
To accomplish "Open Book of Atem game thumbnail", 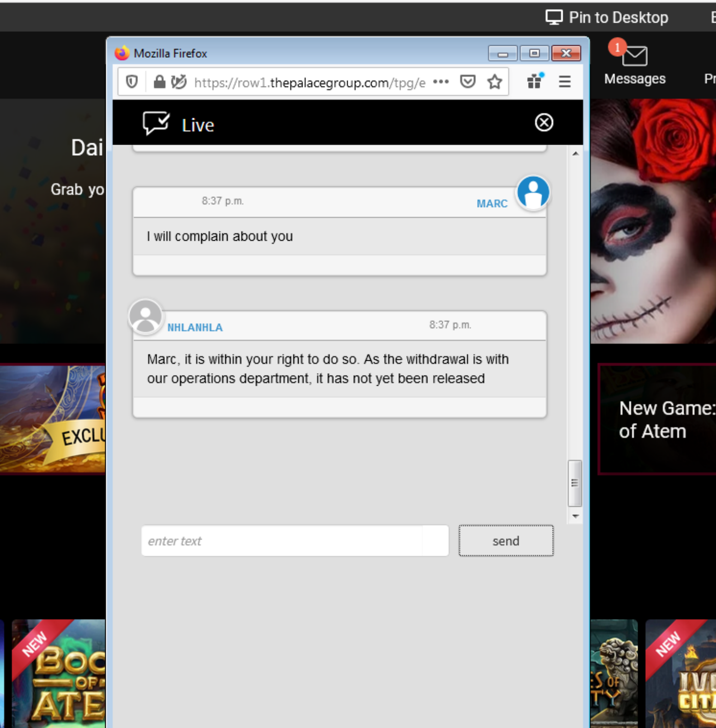I will tap(59, 673).
